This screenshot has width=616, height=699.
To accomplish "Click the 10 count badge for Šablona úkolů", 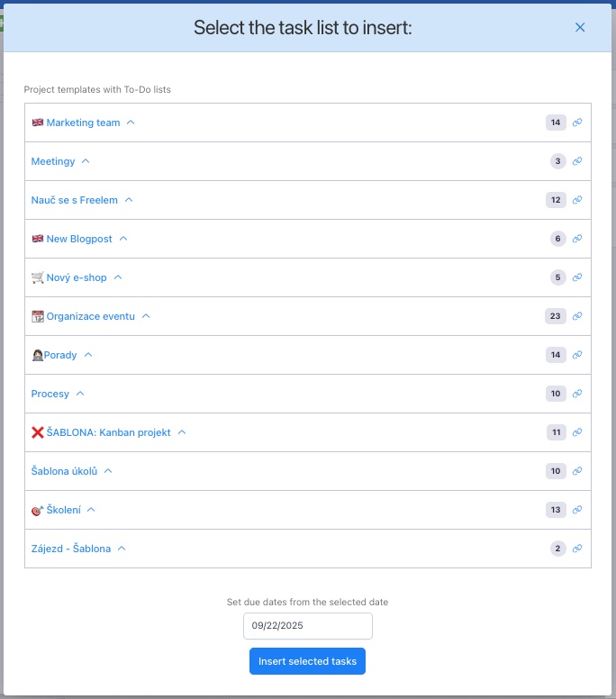I will coord(556,471).
